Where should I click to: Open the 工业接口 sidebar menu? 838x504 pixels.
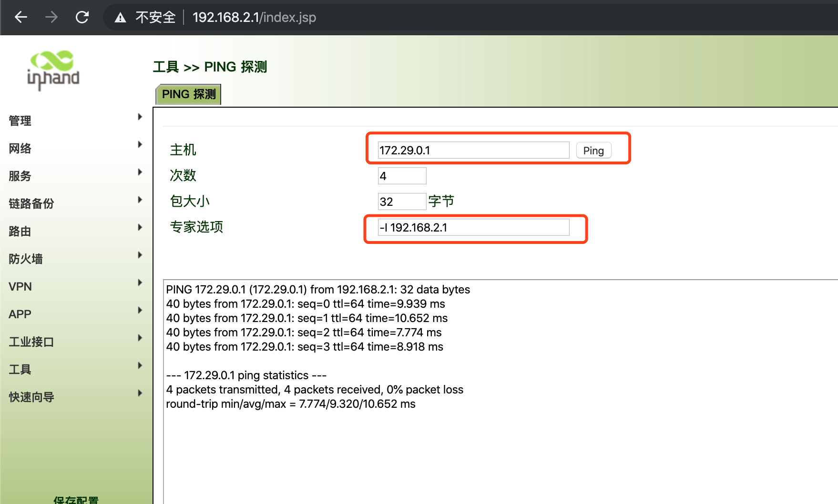point(31,342)
